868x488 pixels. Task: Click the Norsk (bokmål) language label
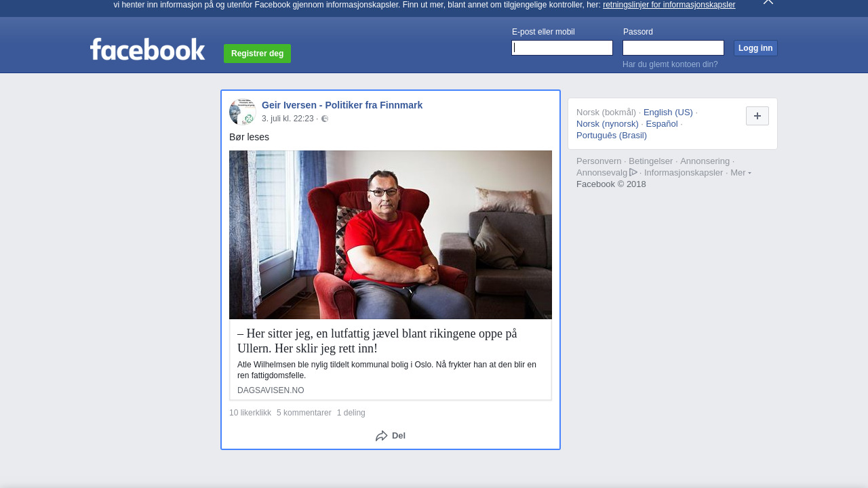[x=606, y=113]
